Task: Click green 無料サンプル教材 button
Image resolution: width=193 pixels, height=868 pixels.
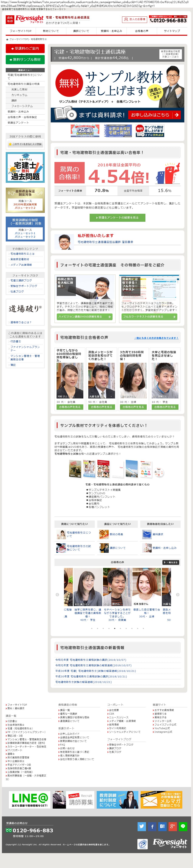Action: pos(25,60)
